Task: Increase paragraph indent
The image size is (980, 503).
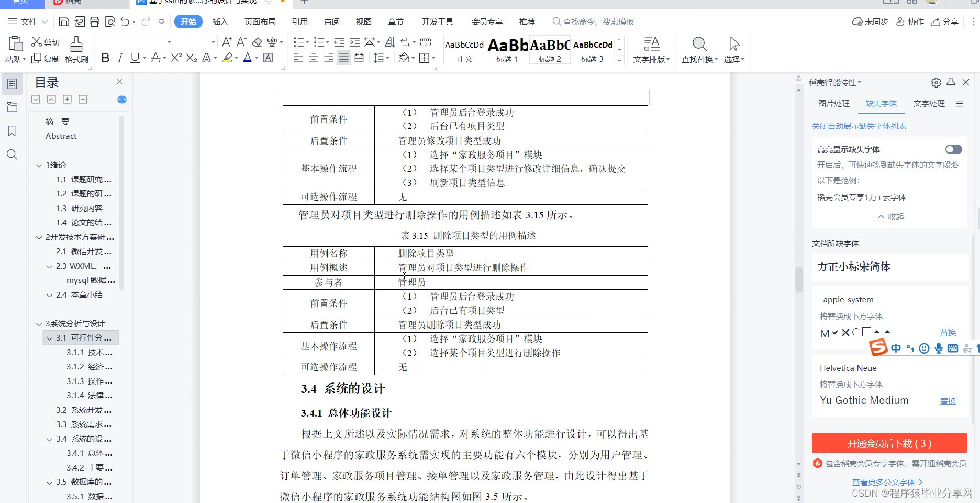Action: [354, 42]
